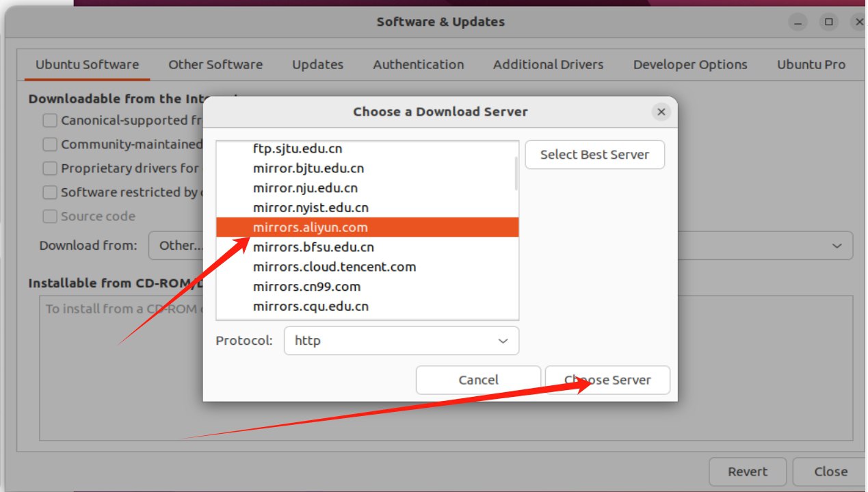Select mirrors.cloud.tencent.com from the list
Image resolution: width=868 pixels, height=492 pixels.
pos(334,267)
